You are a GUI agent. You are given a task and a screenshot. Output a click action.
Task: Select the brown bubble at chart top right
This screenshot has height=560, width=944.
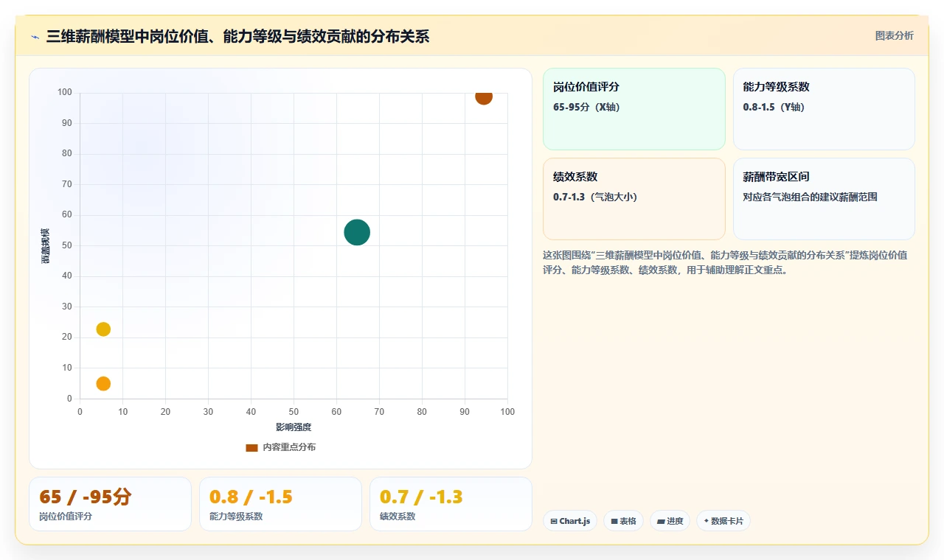[483, 97]
